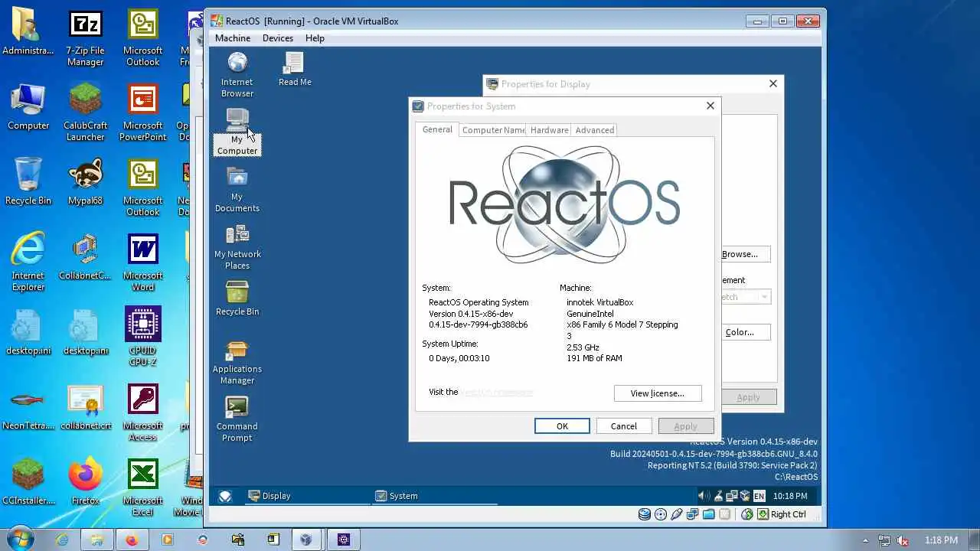Image resolution: width=980 pixels, height=551 pixels.
Task: Click Color button in Display properties
Action: (x=746, y=332)
